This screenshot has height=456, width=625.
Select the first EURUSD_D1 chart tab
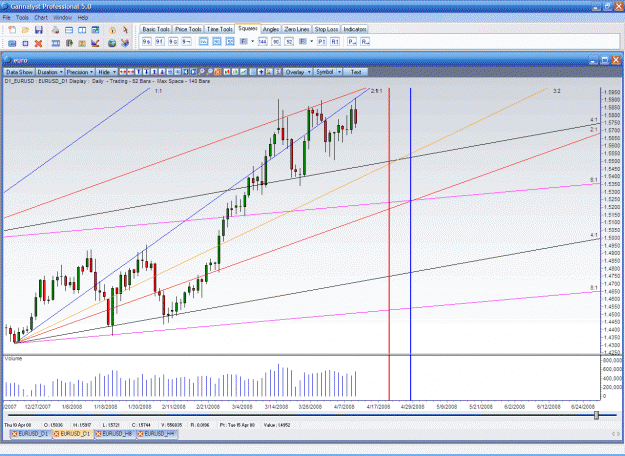[x=30, y=434]
